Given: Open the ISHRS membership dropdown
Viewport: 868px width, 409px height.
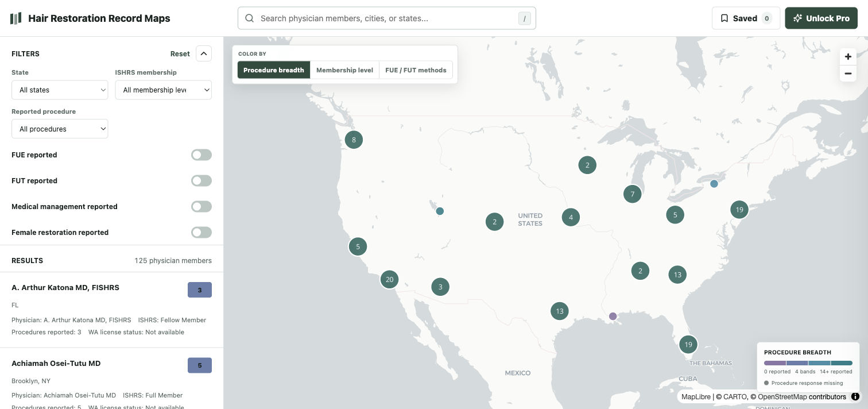Looking at the screenshot, I should (164, 90).
